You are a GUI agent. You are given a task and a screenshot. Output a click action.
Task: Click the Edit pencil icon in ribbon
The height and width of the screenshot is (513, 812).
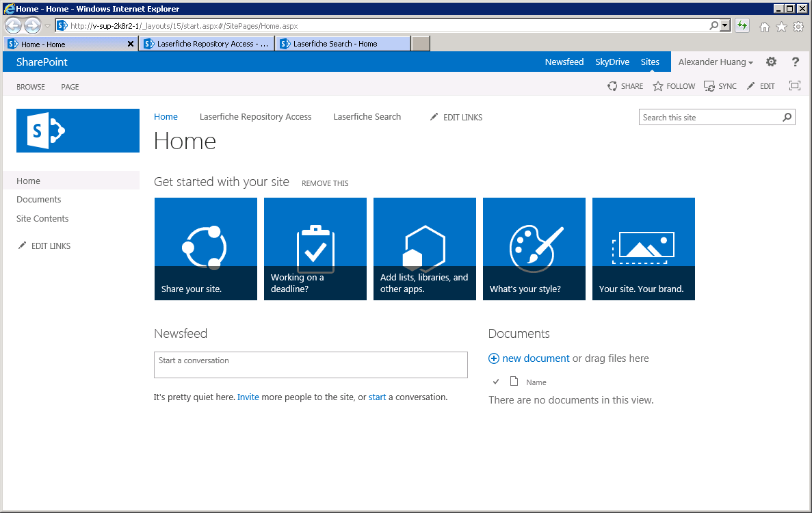click(x=751, y=86)
